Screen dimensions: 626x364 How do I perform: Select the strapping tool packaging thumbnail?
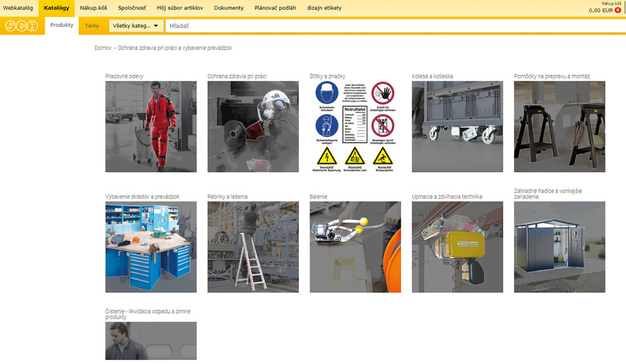(x=355, y=247)
